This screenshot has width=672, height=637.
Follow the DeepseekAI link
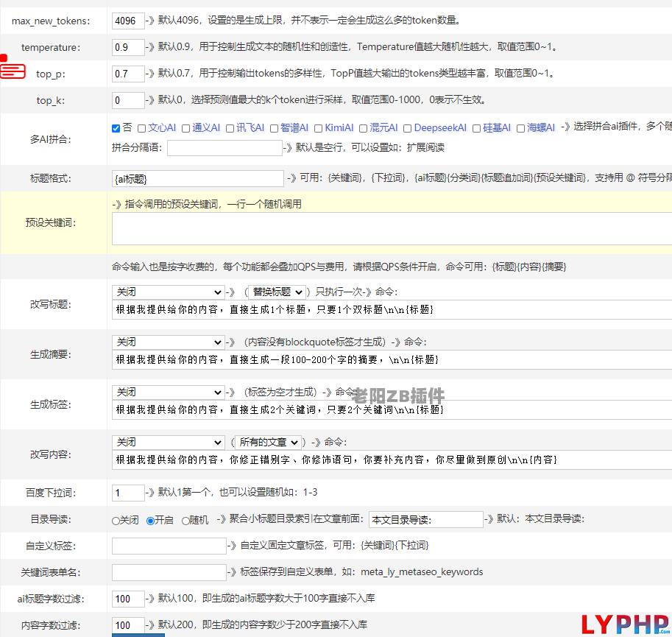coord(440,127)
